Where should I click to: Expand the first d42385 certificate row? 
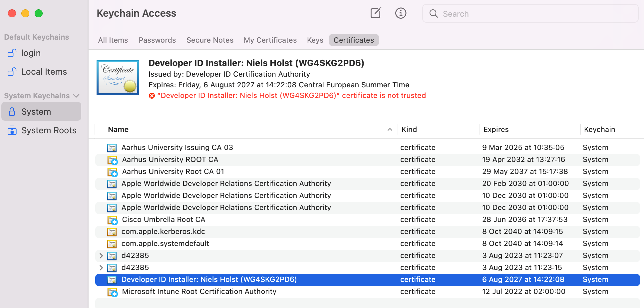coord(101,256)
